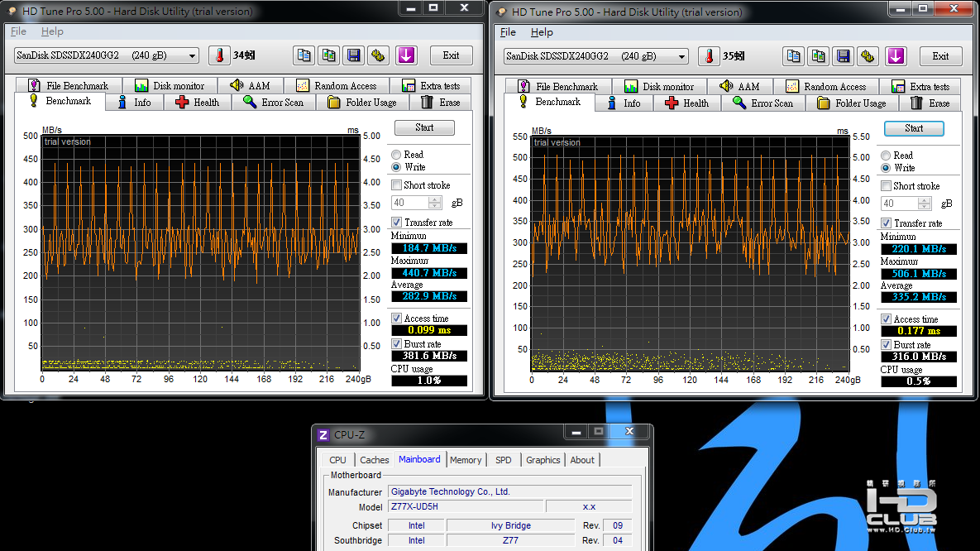Click the purple download arrow icon in right window
The image size is (980, 551).
coord(896,56)
